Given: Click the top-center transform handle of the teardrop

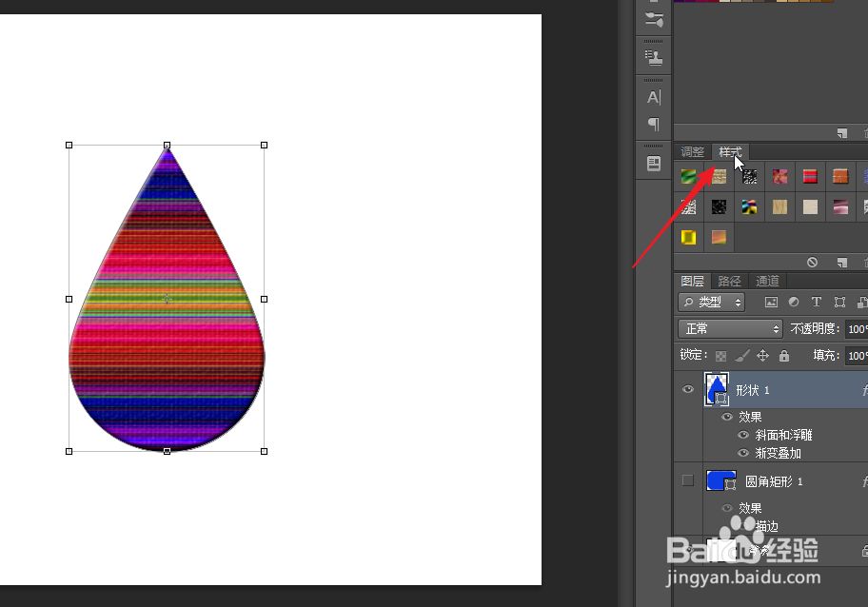Looking at the screenshot, I should [x=167, y=145].
